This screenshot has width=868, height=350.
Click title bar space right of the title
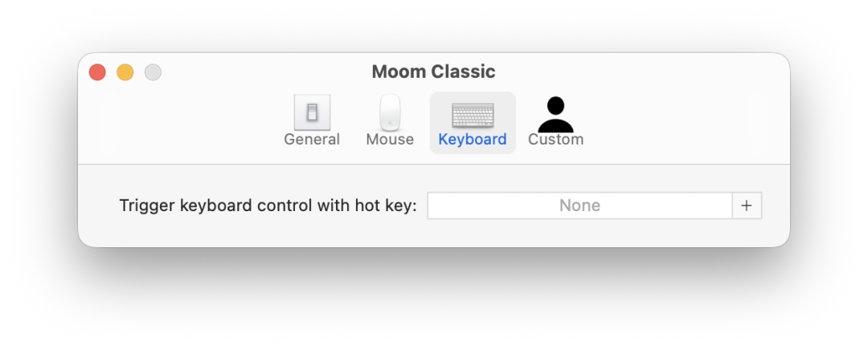click(643, 71)
